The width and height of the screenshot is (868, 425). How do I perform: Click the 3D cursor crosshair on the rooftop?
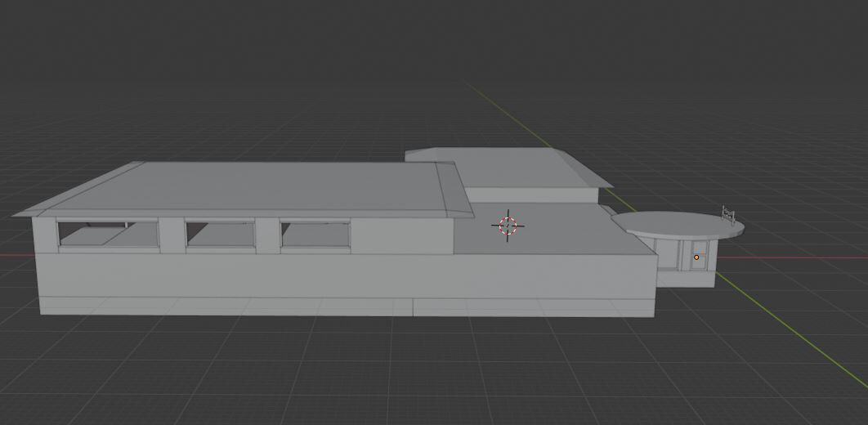pyautogui.click(x=508, y=226)
